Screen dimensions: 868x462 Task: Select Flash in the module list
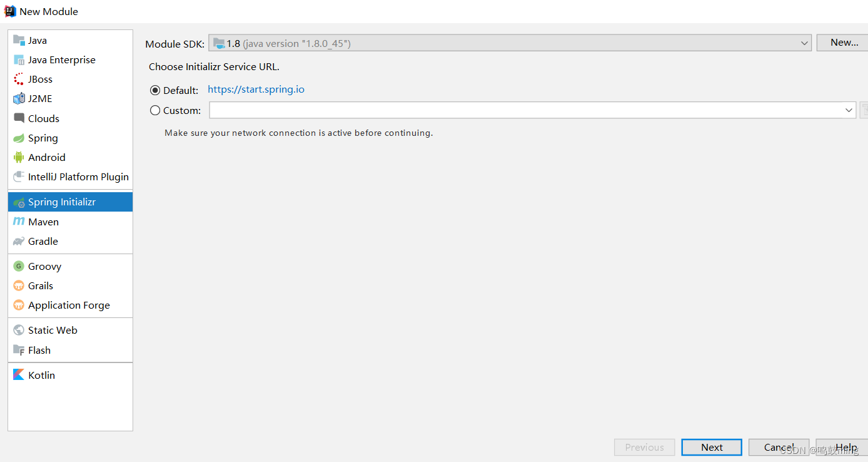(x=70, y=351)
